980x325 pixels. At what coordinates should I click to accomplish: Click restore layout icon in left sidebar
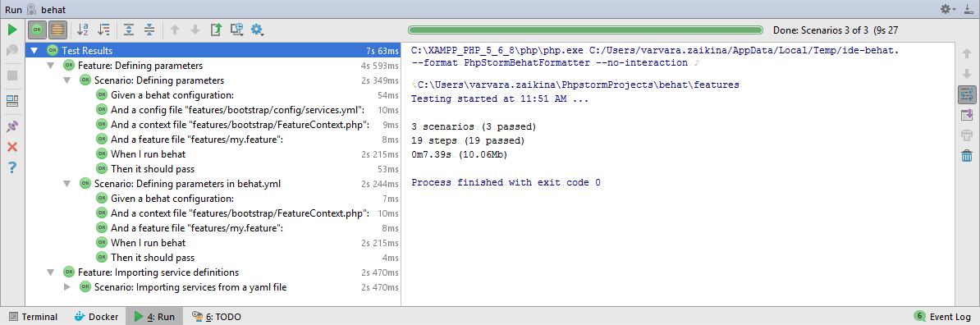click(11, 101)
